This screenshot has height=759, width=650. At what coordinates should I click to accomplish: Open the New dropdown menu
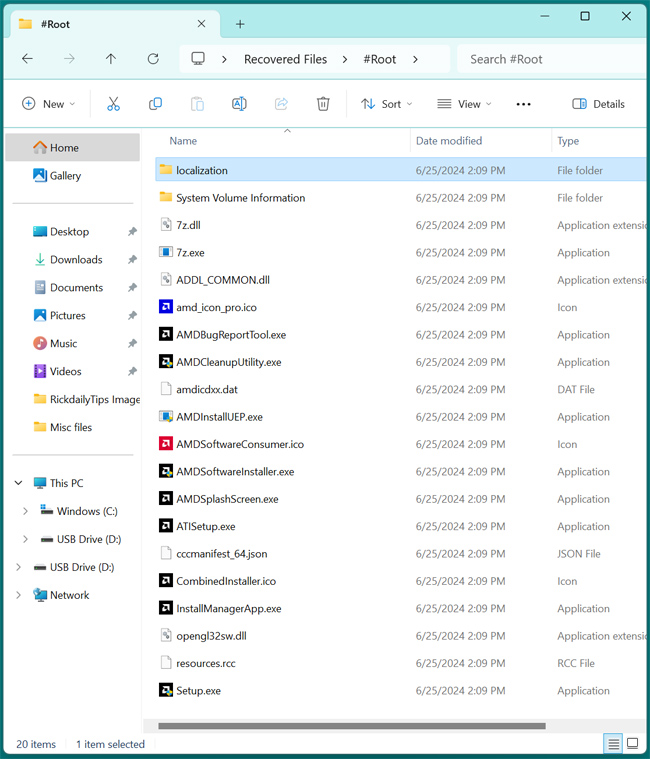(x=48, y=104)
